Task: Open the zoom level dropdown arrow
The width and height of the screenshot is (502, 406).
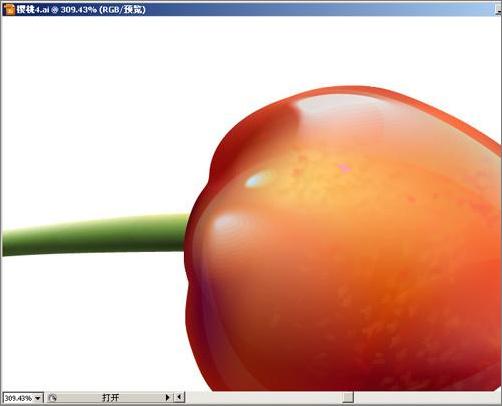Action: pos(38,398)
